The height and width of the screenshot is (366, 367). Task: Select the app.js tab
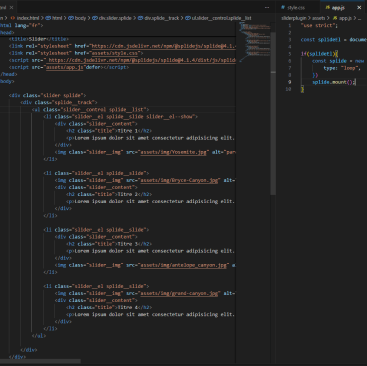(x=336, y=7)
